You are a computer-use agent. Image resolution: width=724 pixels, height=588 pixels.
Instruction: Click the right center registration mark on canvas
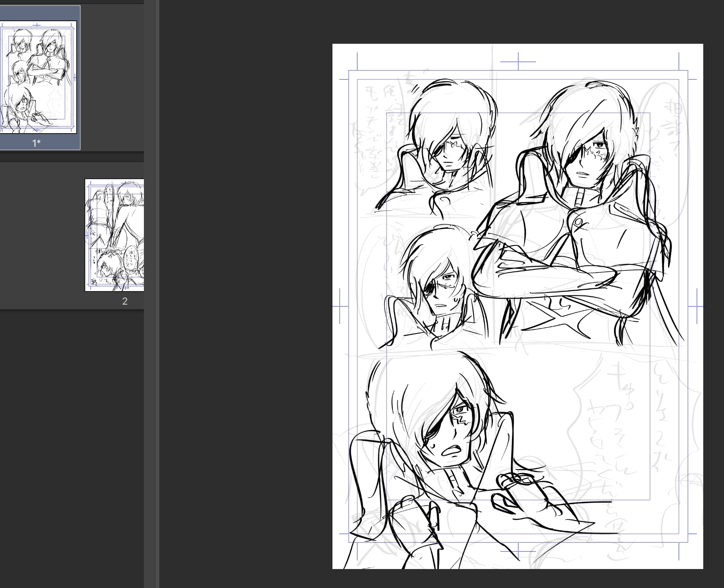tap(696, 307)
